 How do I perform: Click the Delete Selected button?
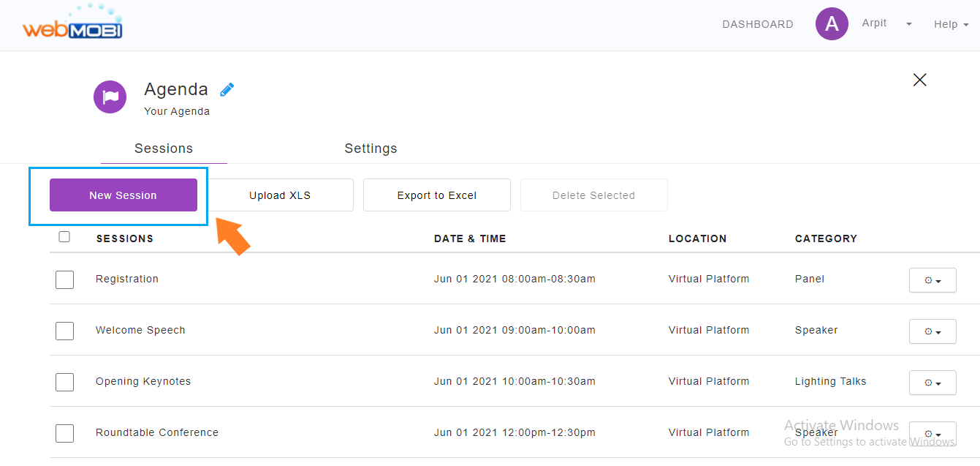594,195
